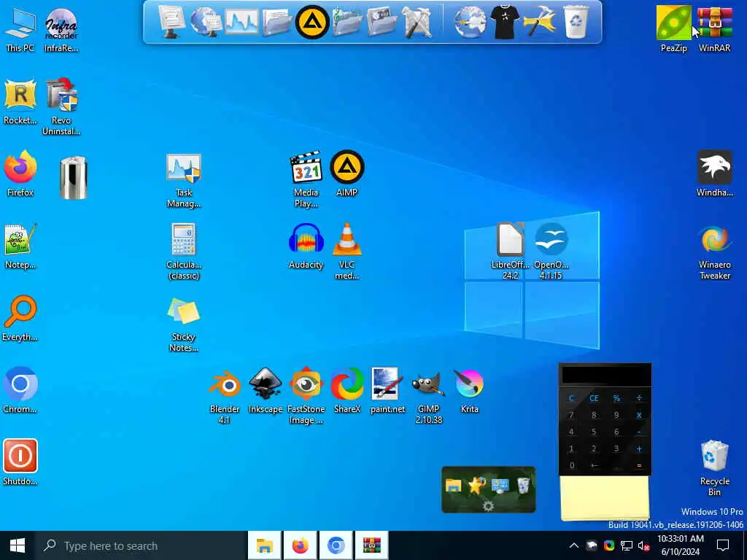Click digit 0 on calculator widget
747x560 pixels.
click(571, 465)
